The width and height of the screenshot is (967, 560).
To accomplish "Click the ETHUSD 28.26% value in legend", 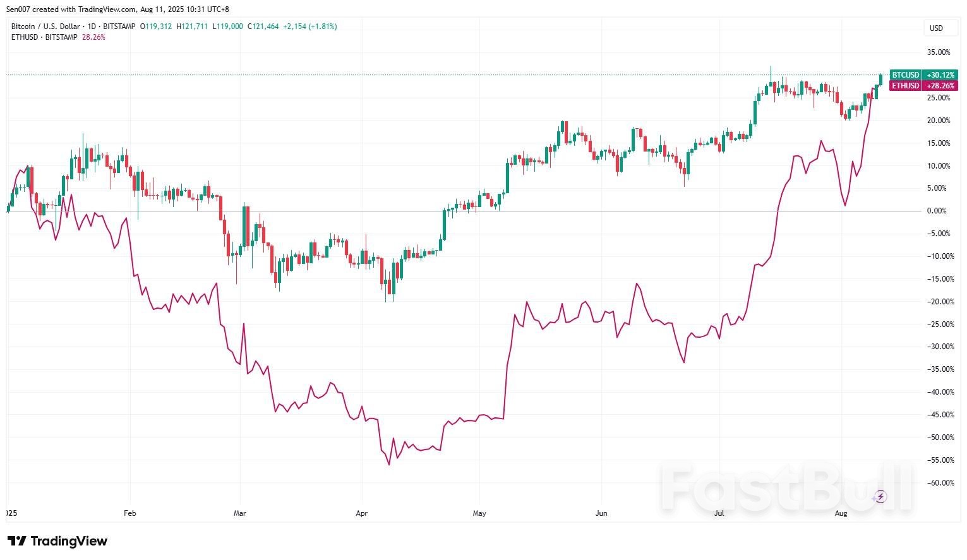I will pyautogui.click(x=93, y=37).
